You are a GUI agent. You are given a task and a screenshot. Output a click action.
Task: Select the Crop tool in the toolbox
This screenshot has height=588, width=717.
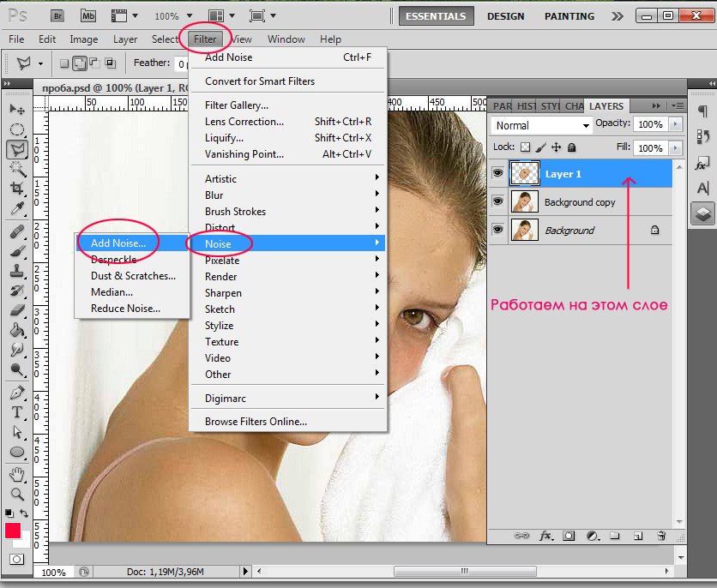[x=16, y=189]
